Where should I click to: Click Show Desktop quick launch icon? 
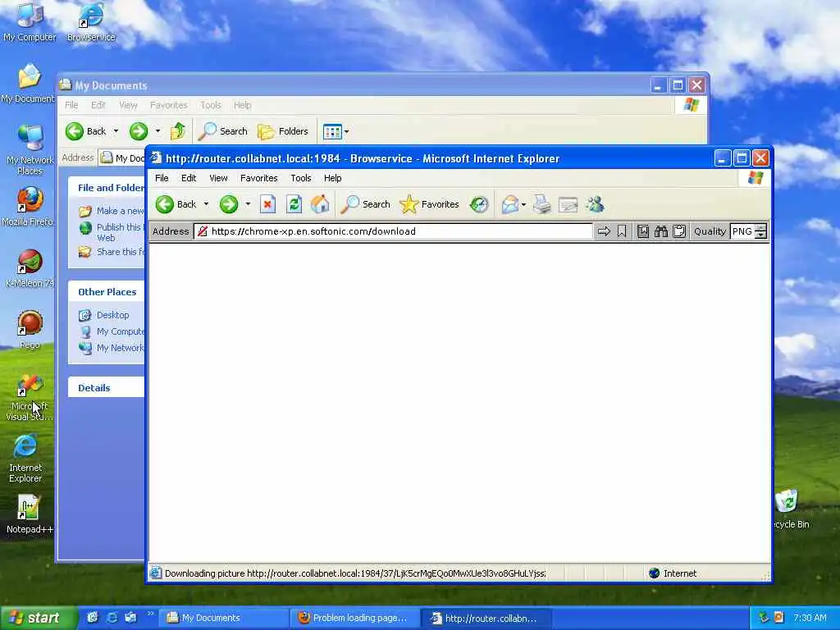93,618
